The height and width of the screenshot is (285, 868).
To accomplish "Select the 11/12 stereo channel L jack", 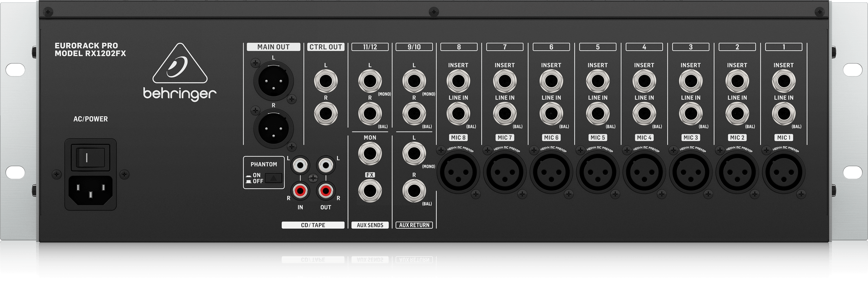I will point(370,81).
